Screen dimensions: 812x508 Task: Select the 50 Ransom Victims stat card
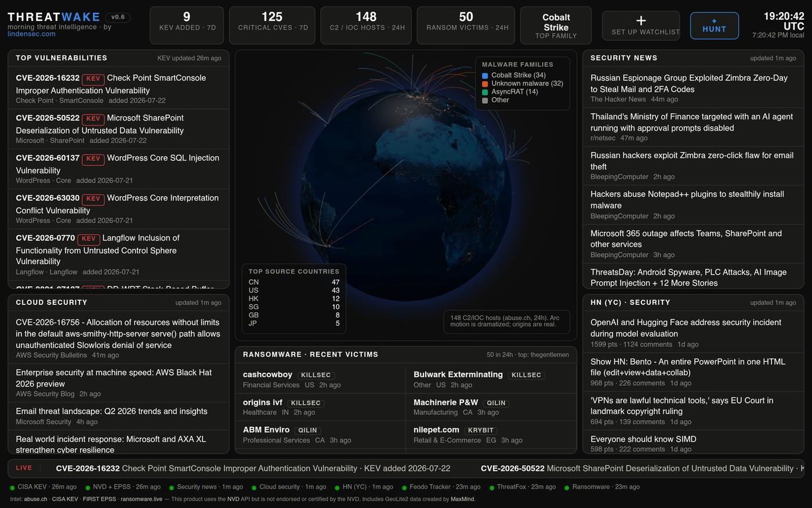[x=466, y=26]
